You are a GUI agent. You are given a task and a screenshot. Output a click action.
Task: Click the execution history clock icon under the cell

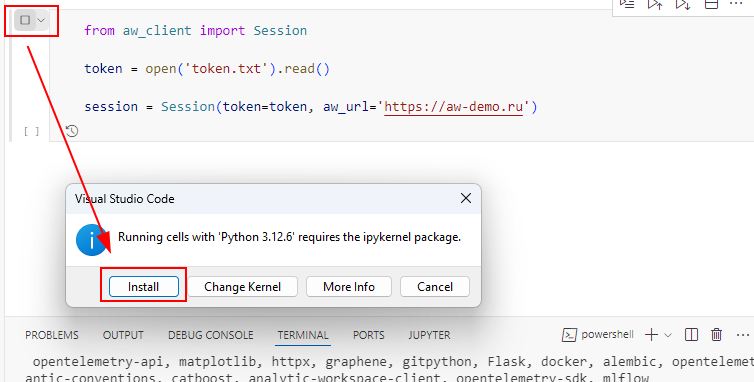pyautogui.click(x=72, y=131)
